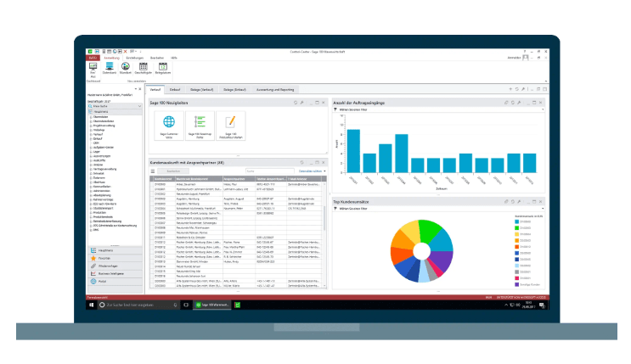Maximize the Sage 100 Neuigkeiten panel
631x364 pixels.
coord(317,103)
